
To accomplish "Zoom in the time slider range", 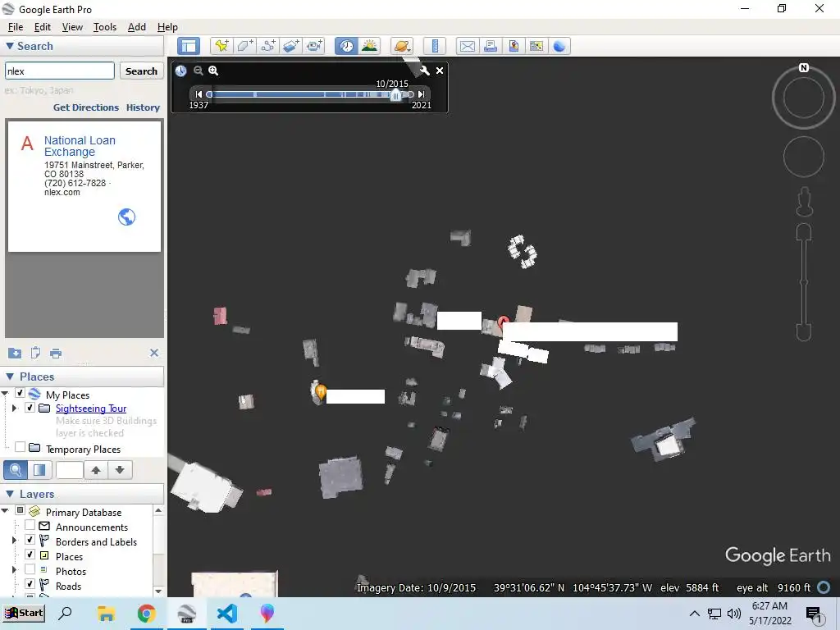I will [x=213, y=71].
